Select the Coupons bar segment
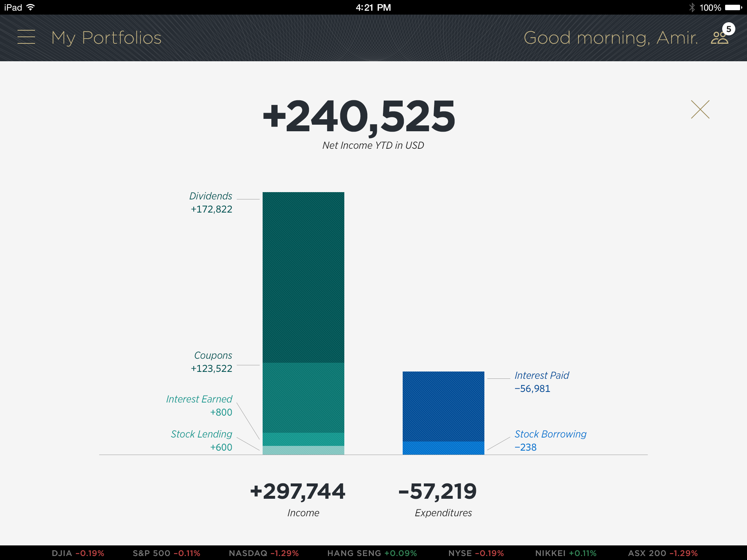 point(303,397)
